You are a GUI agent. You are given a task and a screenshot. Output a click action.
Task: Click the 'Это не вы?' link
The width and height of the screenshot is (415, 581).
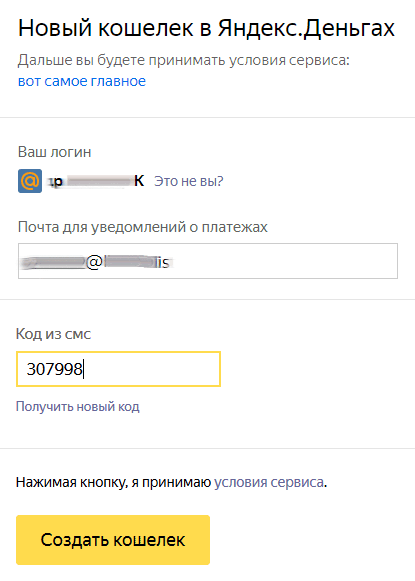189,181
